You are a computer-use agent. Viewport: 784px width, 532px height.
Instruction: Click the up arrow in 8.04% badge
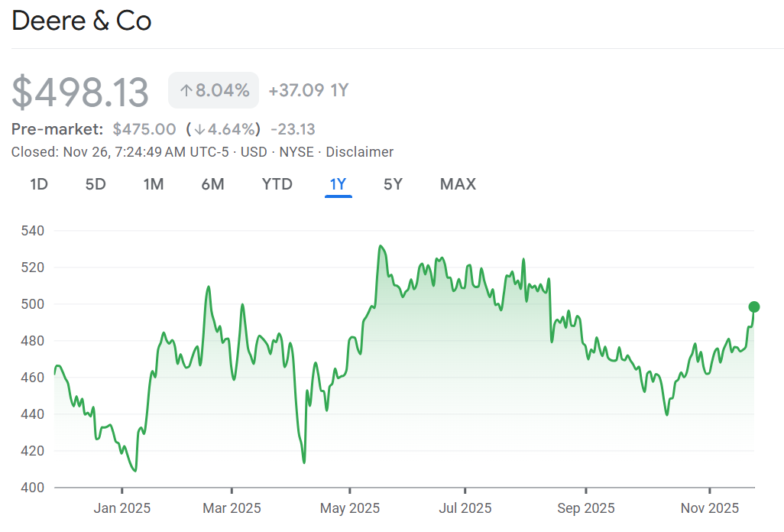(x=186, y=91)
